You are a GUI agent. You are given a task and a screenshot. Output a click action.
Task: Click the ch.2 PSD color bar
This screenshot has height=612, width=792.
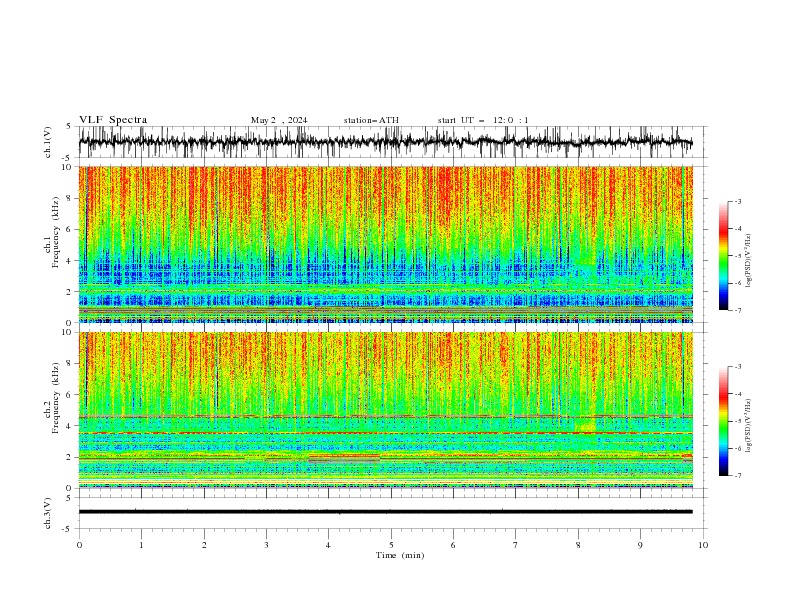tap(724, 421)
